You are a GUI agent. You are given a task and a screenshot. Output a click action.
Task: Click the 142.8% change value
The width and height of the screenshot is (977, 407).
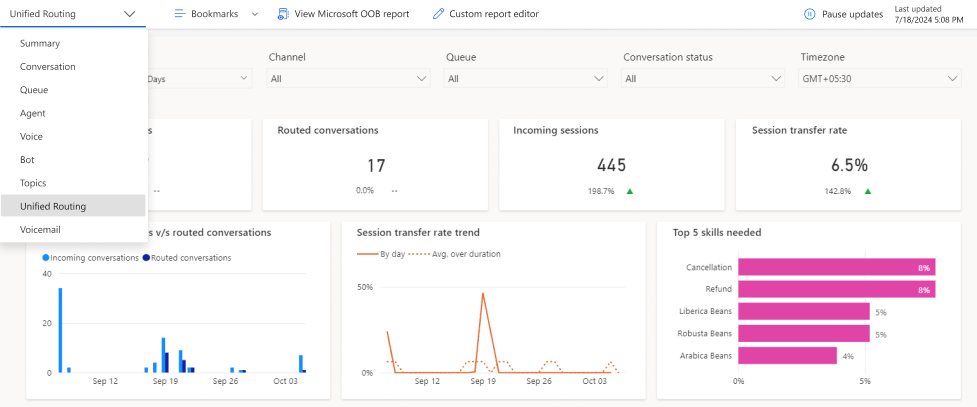coord(839,191)
